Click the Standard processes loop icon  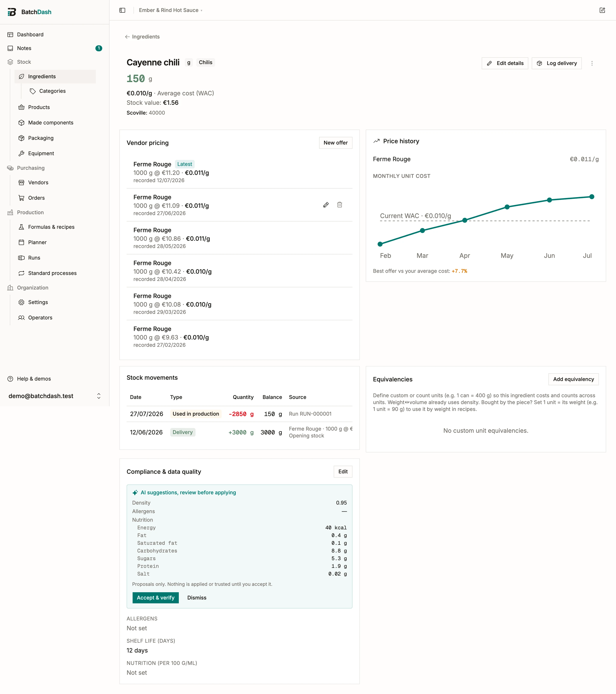click(x=21, y=273)
